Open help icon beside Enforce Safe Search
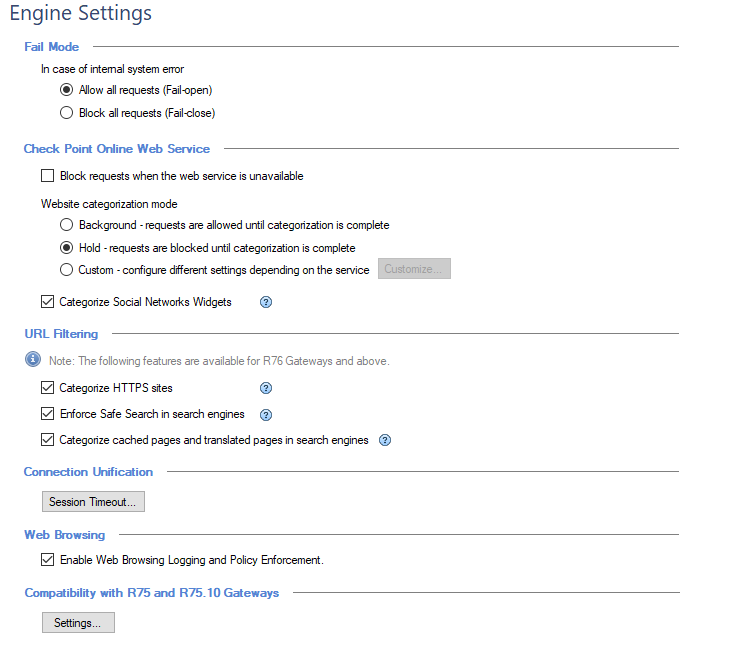This screenshot has width=752, height=647. coord(266,415)
